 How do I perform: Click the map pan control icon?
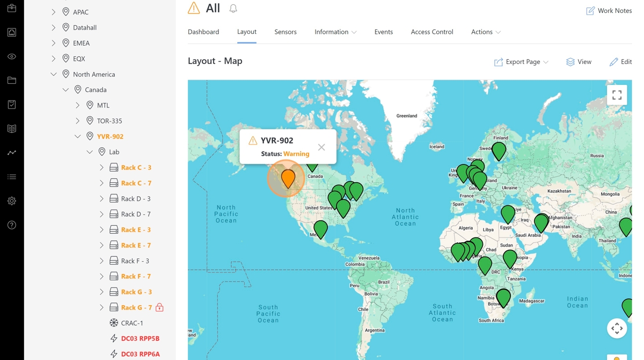point(617,328)
